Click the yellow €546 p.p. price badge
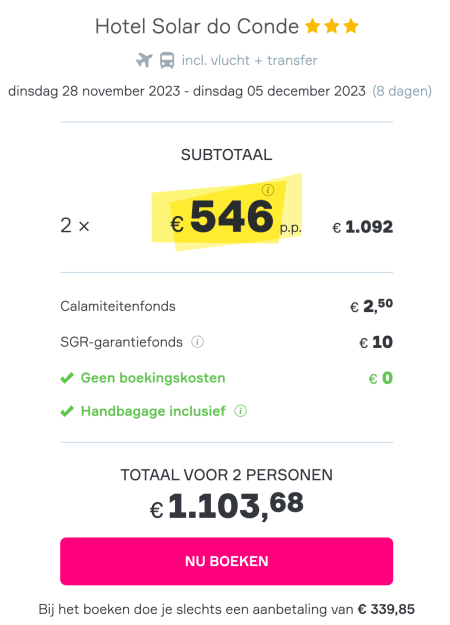450x625 pixels. pyautogui.click(x=226, y=212)
